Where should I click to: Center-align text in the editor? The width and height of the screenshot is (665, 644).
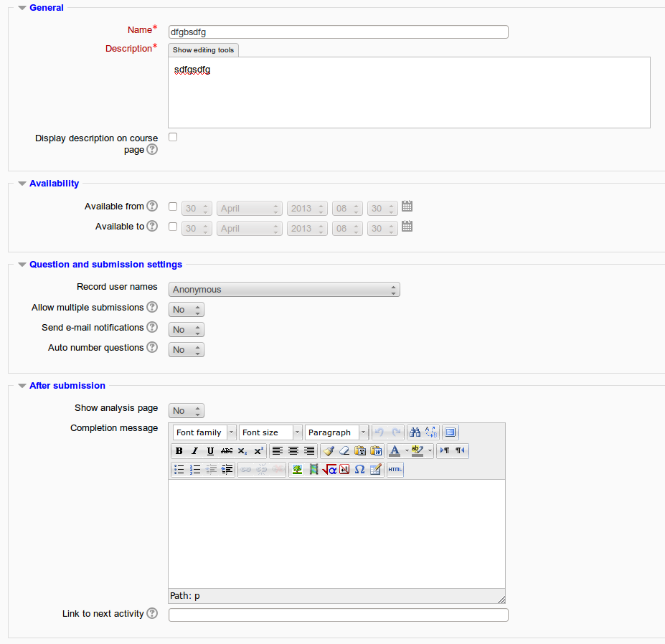(x=293, y=450)
